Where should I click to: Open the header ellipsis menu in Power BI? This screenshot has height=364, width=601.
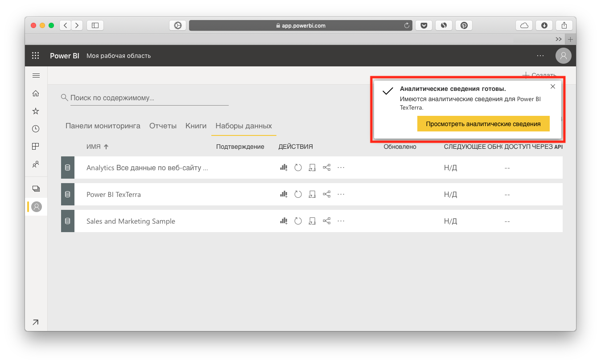[x=540, y=56]
